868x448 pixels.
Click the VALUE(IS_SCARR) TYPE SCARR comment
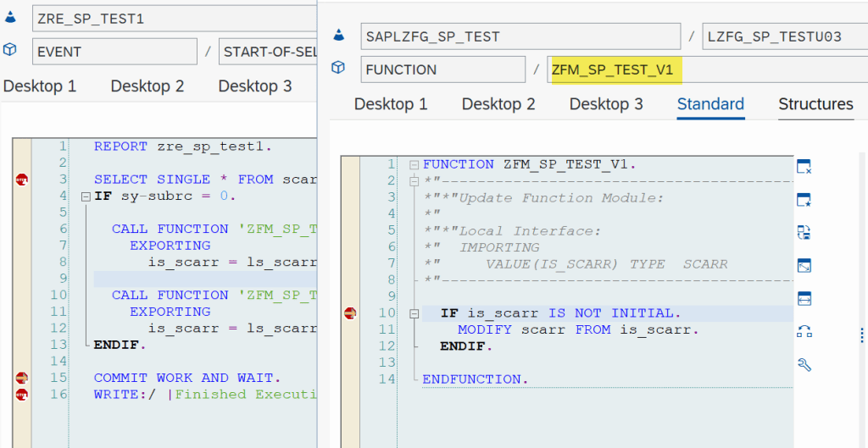pyautogui.click(x=606, y=264)
